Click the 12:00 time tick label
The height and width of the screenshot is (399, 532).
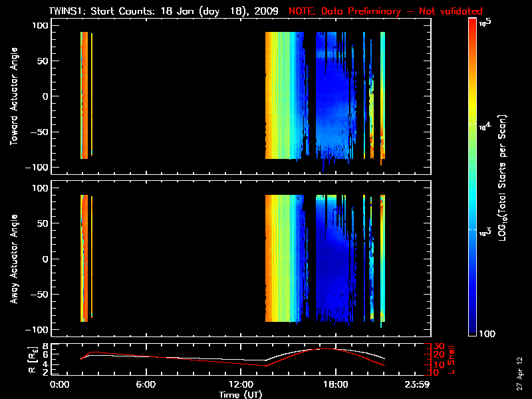pos(240,385)
